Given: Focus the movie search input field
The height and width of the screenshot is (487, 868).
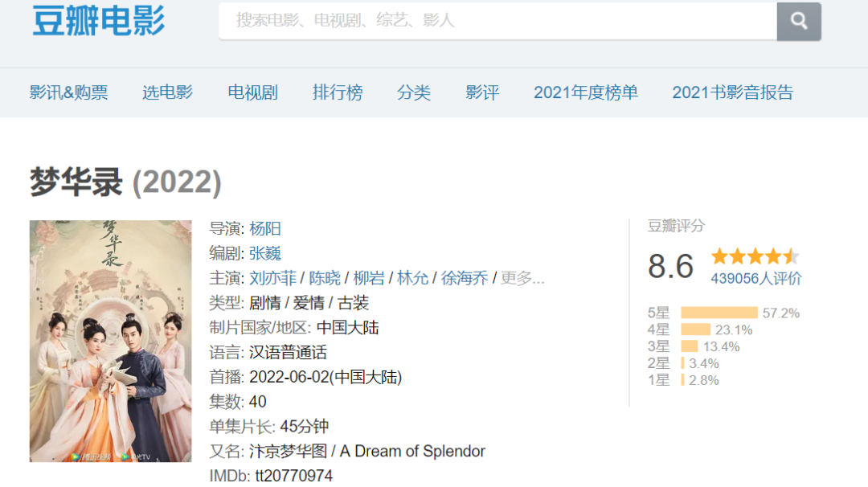Looking at the screenshot, I should [497, 21].
